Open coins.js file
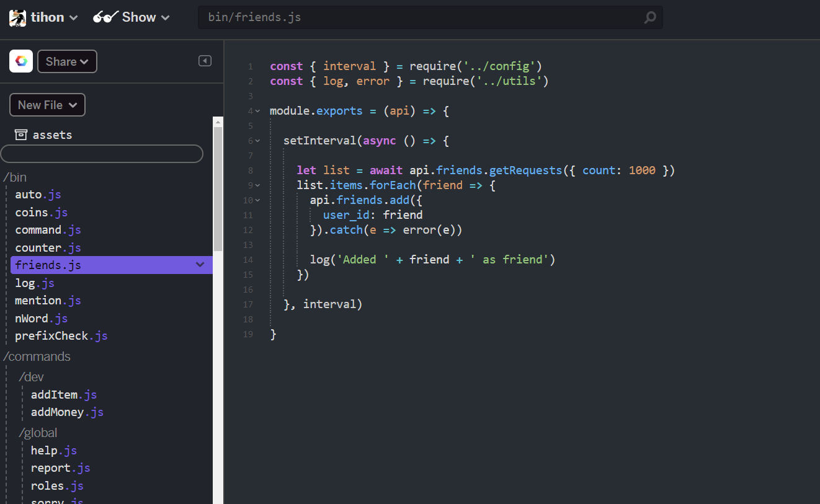Viewport: 820px width, 504px height. tap(42, 212)
